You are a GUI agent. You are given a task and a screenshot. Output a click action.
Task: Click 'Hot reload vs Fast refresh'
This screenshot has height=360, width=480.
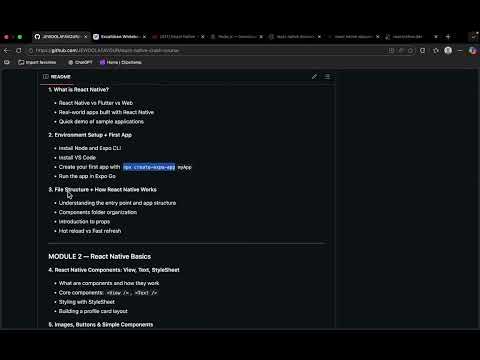click(90, 231)
